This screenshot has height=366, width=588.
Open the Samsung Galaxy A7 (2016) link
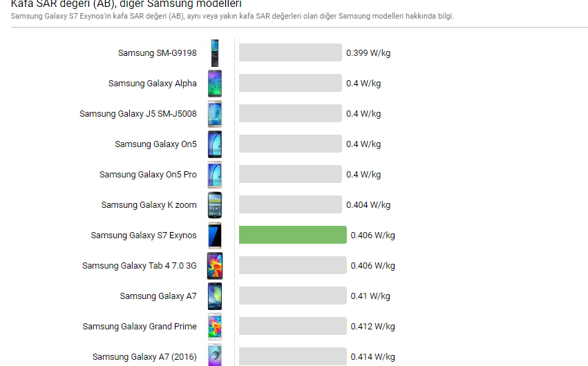coord(144,357)
